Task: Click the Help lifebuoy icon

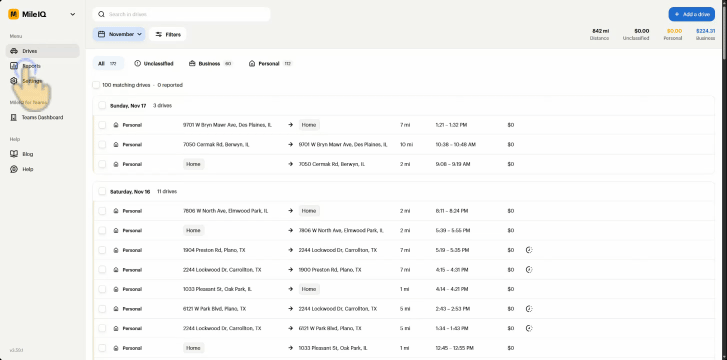Action: (x=14, y=169)
